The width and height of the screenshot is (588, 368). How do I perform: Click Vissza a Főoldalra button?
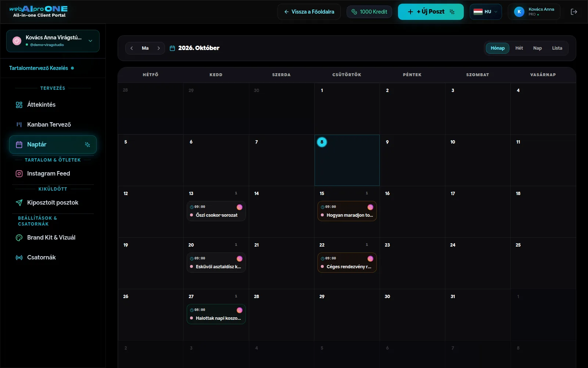click(x=309, y=12)
